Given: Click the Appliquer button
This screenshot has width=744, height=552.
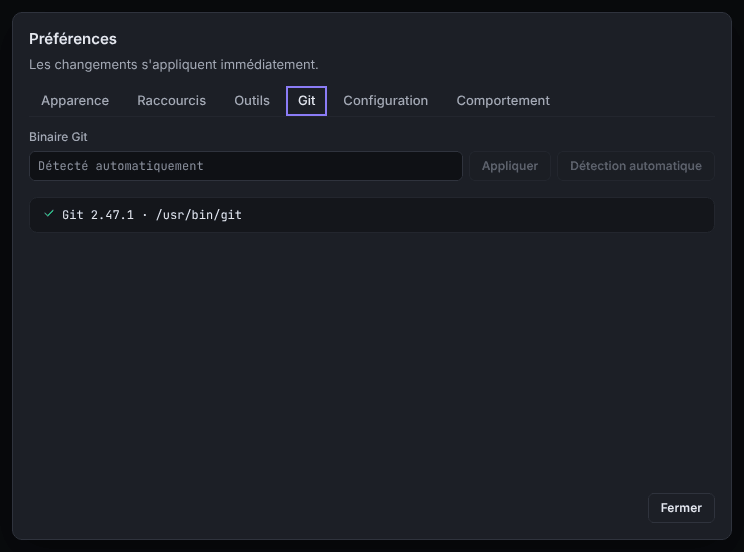Looking at the screenshot, I should pyautogui.click(x=510, y=166).
